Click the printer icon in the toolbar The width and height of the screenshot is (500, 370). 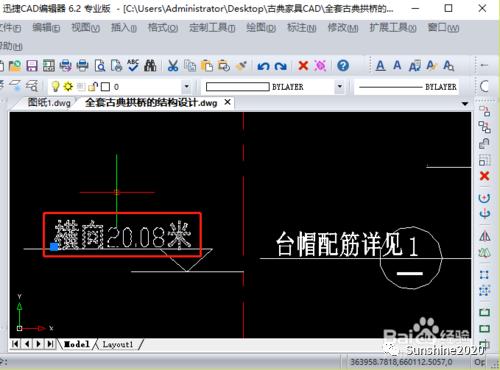[82, 66]
